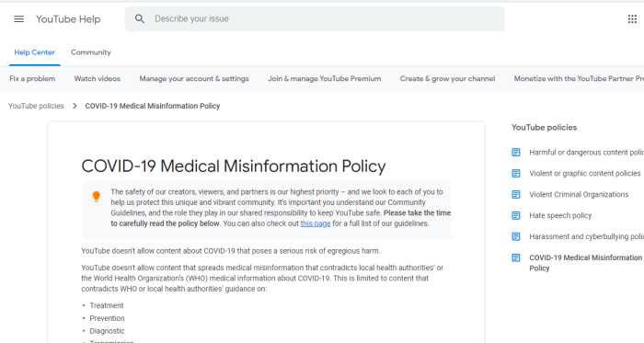Click the 'Treatment' bullet item
This screenshot has width=644, height=343.
click(x=107, y=305)
